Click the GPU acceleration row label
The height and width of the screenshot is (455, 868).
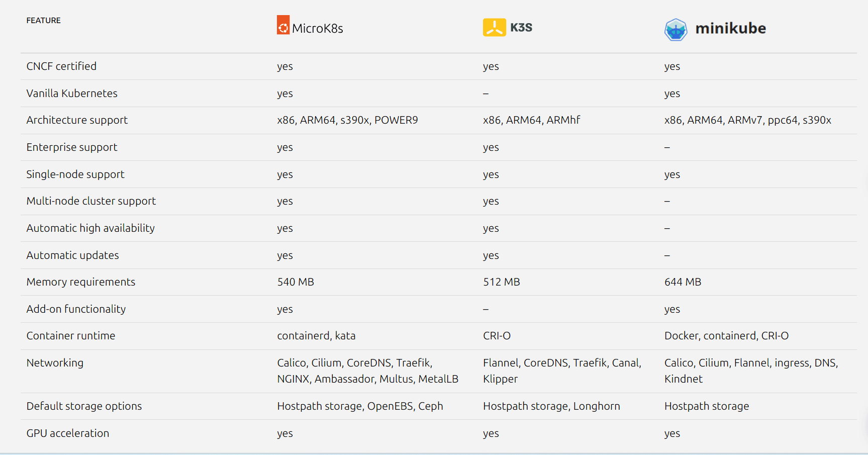click(x=68, y=433)
